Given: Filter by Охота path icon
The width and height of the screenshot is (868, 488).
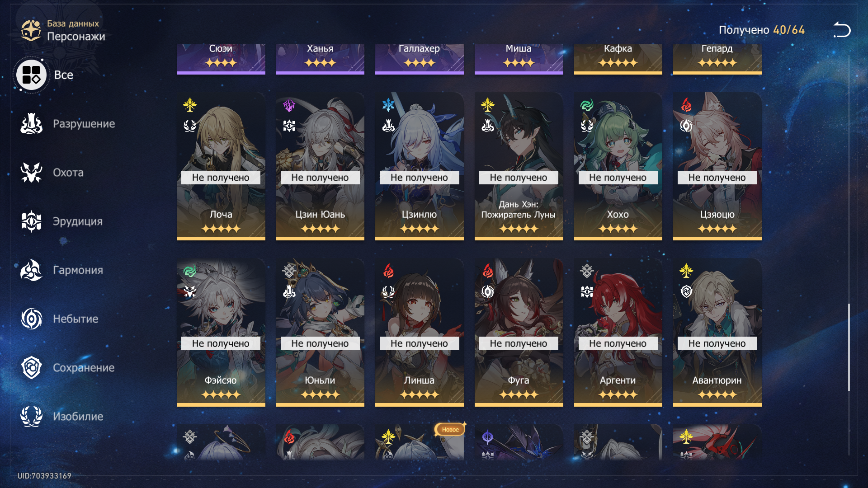Looking at the screenshot, I should tap(31, 173).
